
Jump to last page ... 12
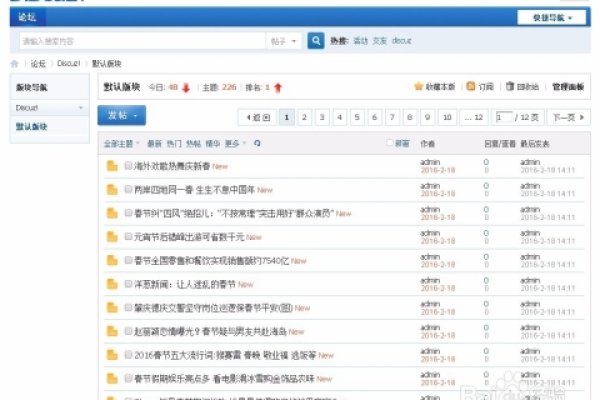(473, 117)
